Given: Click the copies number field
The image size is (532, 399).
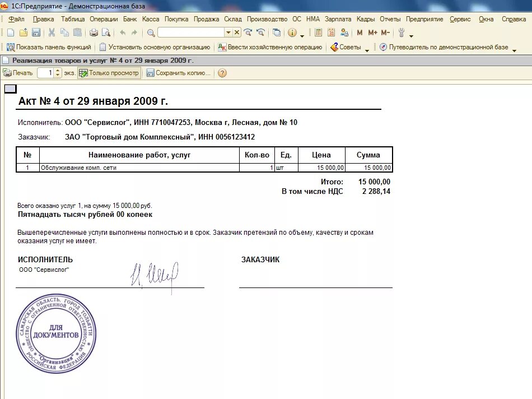Looking at the screenshot, I should [46, 73].
